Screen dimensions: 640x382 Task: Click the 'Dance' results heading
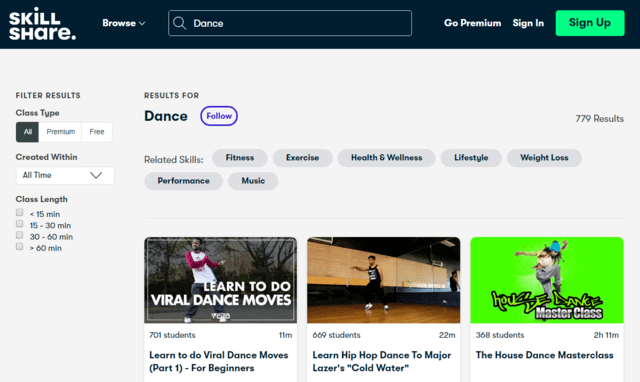(x=166, y=116)
